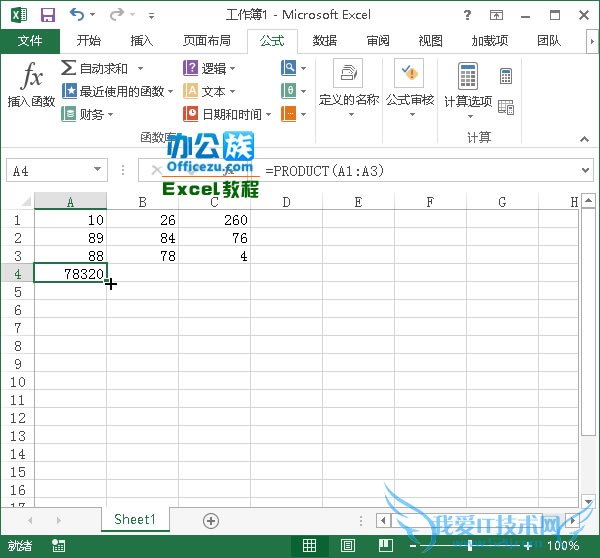
Task: Click the Save icon in quick access toolbar
Action: (x=48, y=15)
